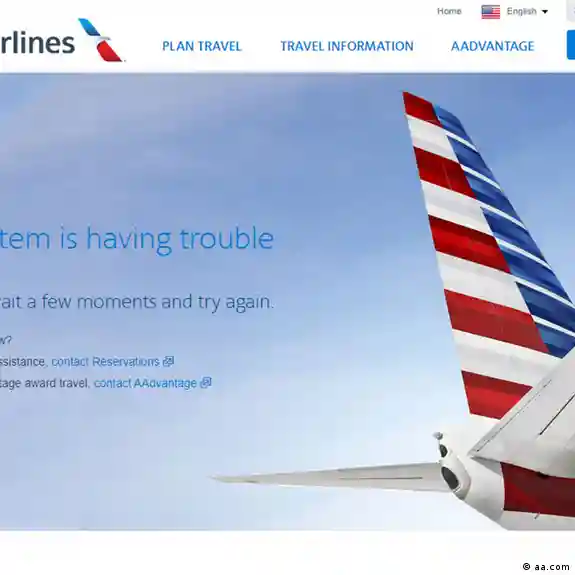This screenshot has height=575, width=575.
Task: Open the TRAVEL INFORMATION menu
Action: (347, 46)
